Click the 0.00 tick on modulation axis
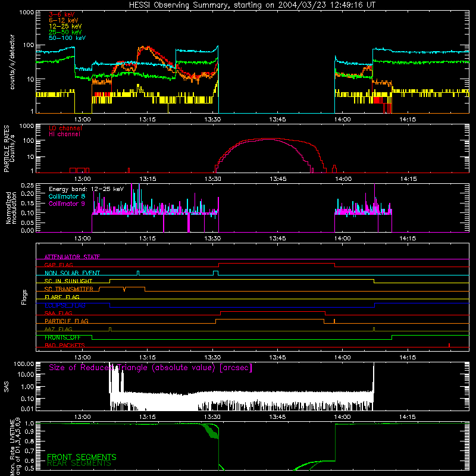The height and width of the screenshot is (476, 476). click(x=27, y=230)
